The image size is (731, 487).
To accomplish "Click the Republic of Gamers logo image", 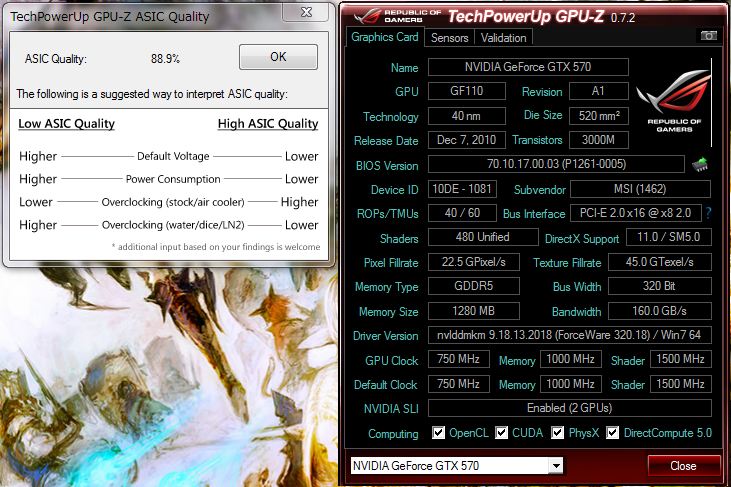I will pyautogui.click(x=674, y=102).
